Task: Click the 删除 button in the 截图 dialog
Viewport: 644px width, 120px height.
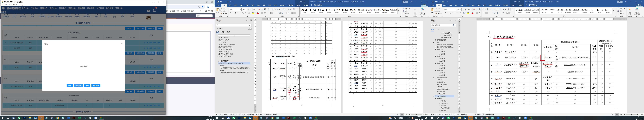Action: tap(87, 86)
